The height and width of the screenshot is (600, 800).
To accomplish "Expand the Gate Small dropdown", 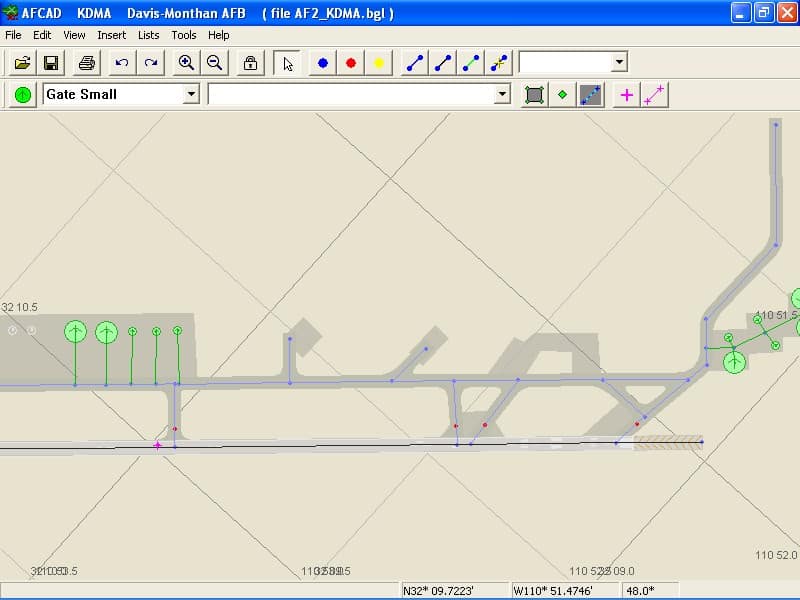I will (x=191, y=94).
